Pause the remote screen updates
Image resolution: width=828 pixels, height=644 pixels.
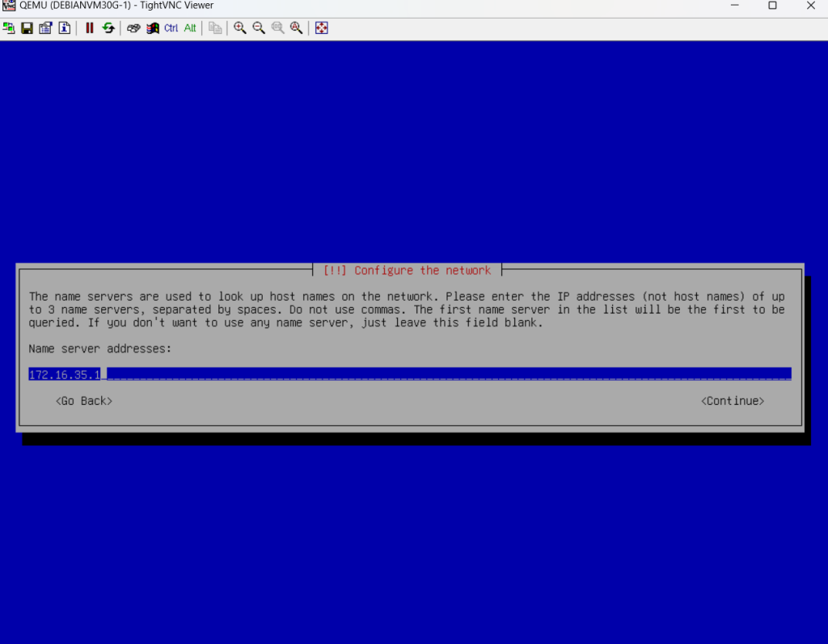(90, 28)
